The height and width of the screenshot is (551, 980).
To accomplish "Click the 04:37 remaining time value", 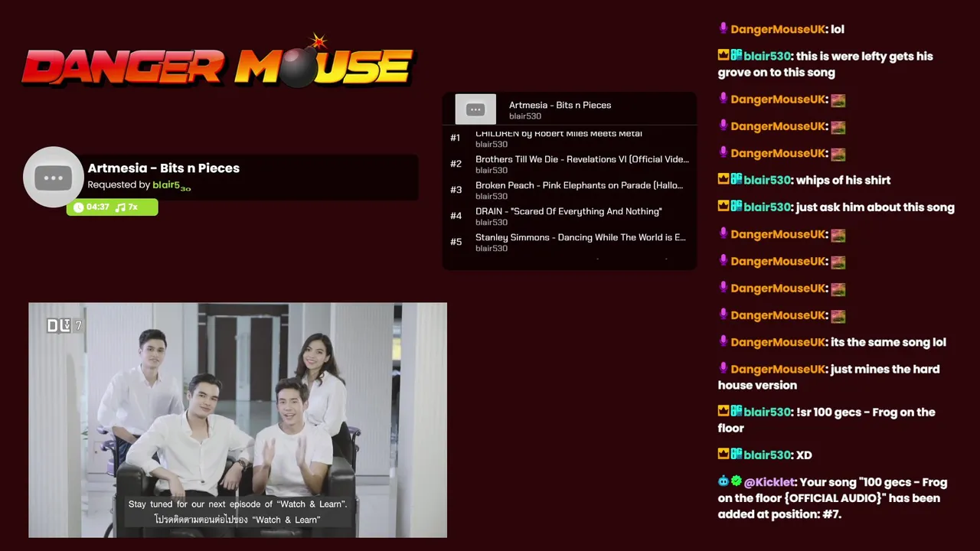I will 98,207.
